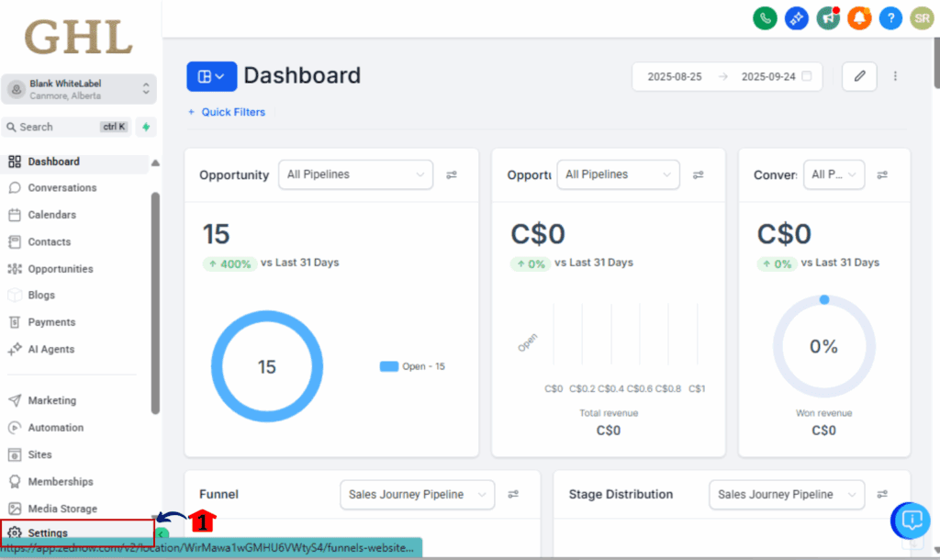
Task: Open the orange bell notifications icon
Action: click(x=859, y=18)
